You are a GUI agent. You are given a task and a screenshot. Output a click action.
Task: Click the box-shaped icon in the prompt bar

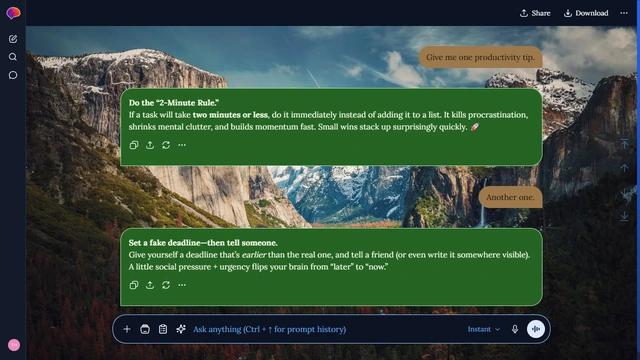click(x=145, y=329)
